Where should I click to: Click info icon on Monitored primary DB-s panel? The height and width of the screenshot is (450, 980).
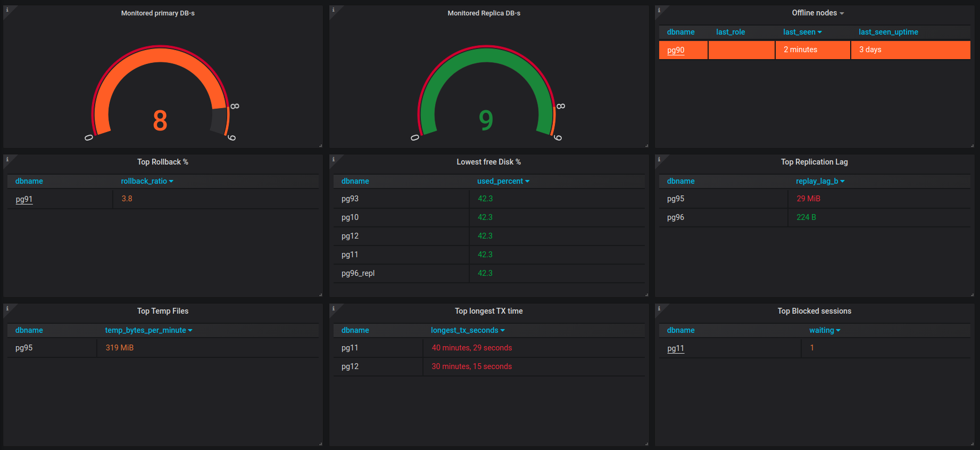click(7, 10)
